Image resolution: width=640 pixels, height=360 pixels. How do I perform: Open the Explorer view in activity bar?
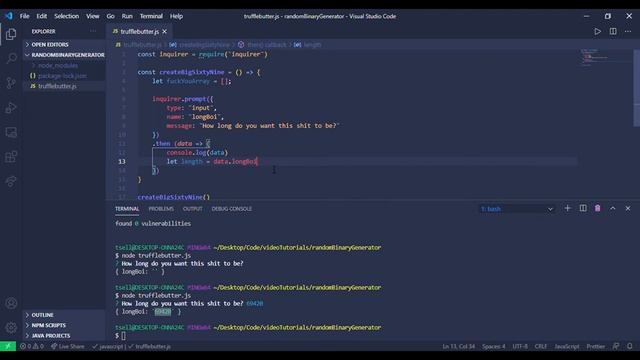coord(11,34)
